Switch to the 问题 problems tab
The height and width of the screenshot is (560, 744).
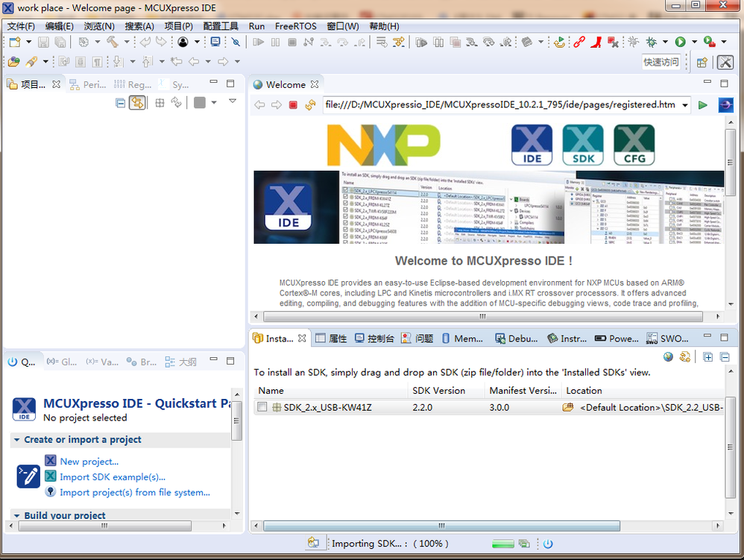417,339
